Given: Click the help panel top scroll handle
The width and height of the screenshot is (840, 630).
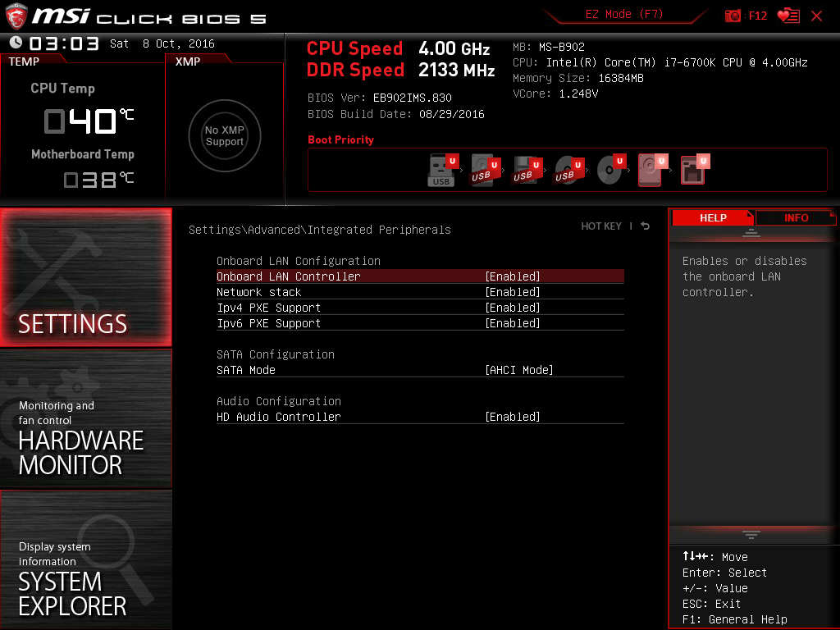Looking at the screenshot, I should click(x=751, y=232).
